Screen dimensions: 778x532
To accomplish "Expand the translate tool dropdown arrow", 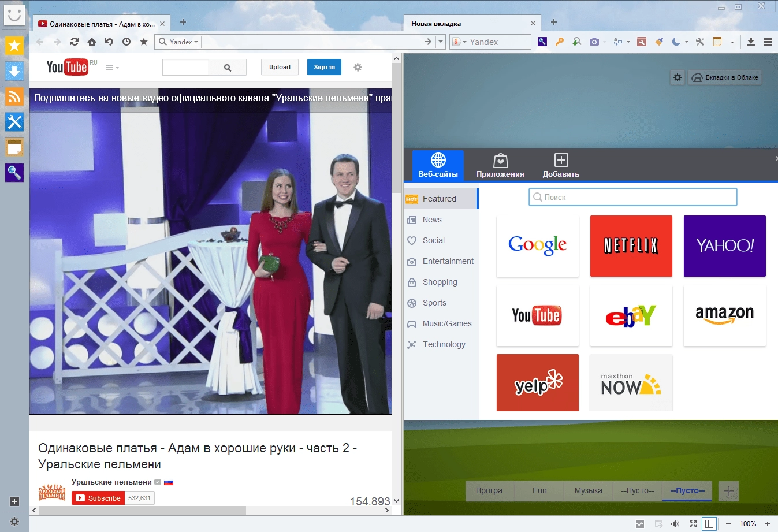I will (x=628, y=42).
